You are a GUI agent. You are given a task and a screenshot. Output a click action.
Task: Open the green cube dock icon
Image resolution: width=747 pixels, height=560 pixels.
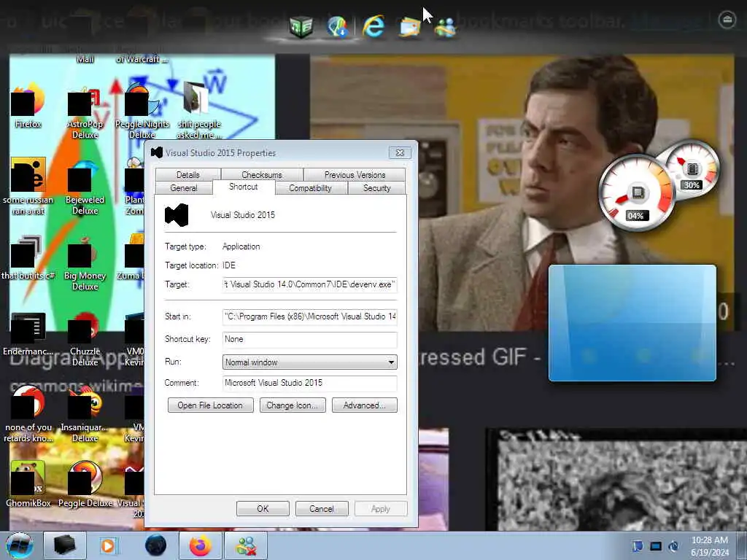pyautogui.click(x=301, y=26)
